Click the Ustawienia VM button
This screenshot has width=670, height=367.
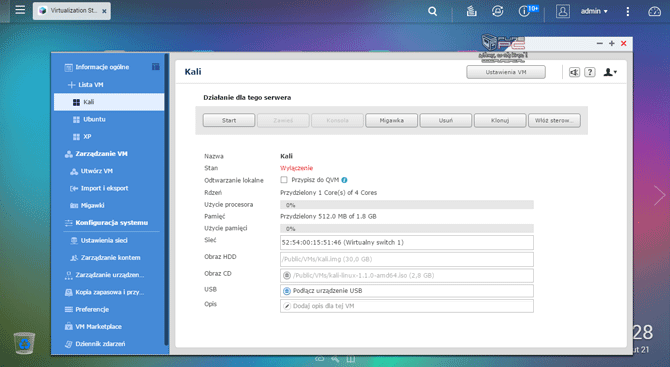click(x=506, y=72)
